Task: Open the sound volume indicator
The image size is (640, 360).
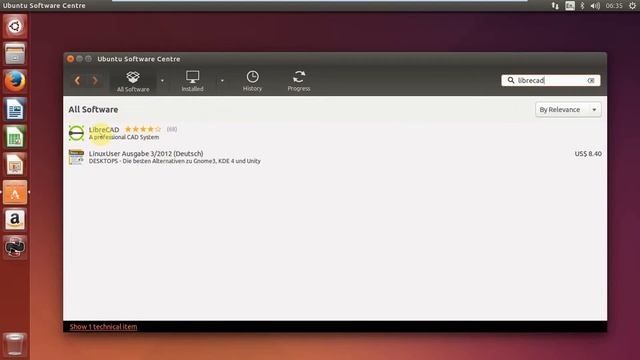Action: click(x=595, y=5)
